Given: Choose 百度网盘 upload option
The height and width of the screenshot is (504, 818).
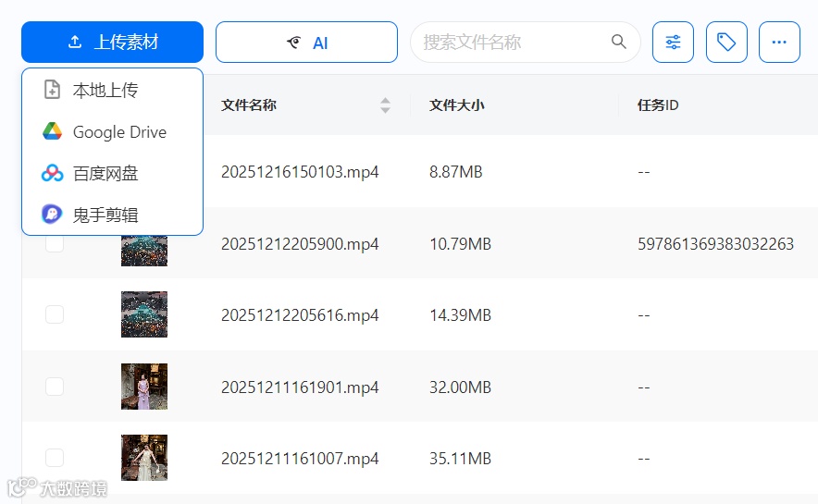Looking at the screenshot, I should pyautogui.click(x=112, y=173).
